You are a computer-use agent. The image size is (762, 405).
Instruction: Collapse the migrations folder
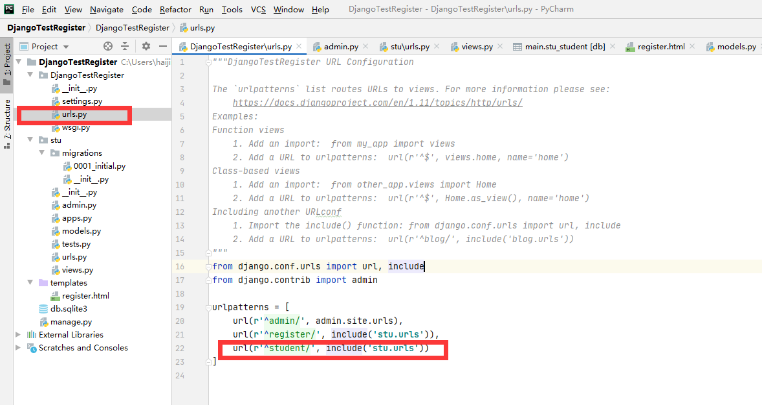[42, 153]
